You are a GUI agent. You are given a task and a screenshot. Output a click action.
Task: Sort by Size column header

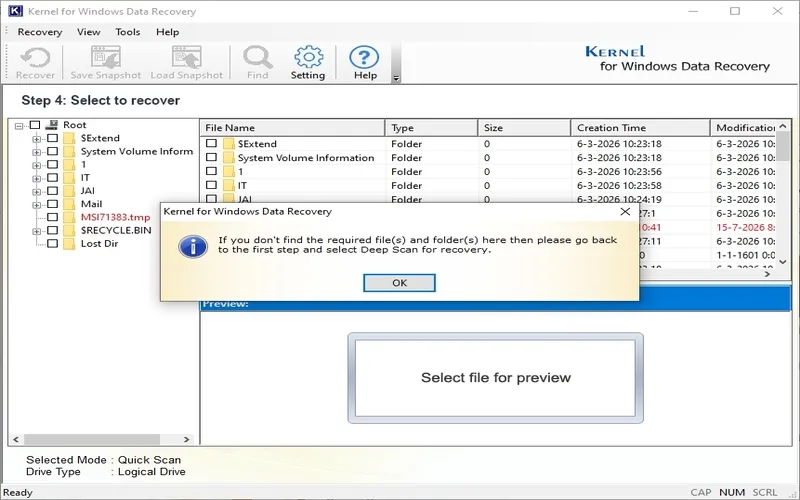[x=524, y=128]
